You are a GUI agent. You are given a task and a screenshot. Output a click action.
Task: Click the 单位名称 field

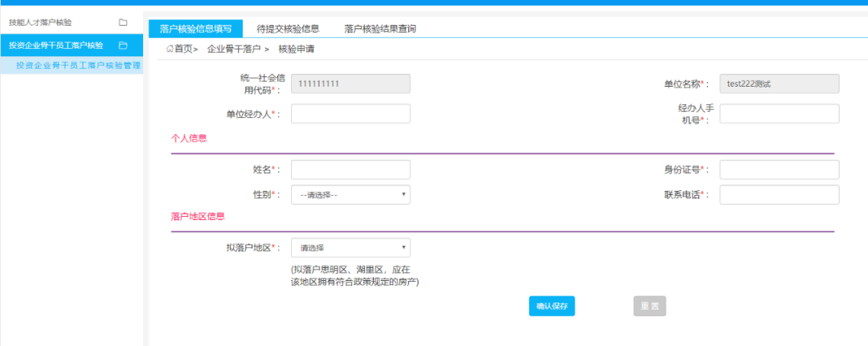tap(780, 84)
